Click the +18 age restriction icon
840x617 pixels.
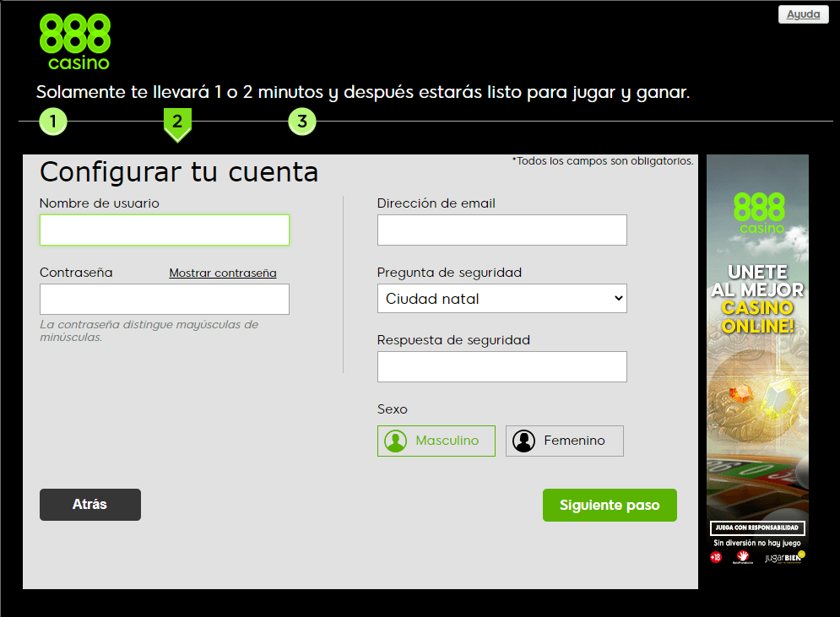pyautogui.click(x=716, y=558)
